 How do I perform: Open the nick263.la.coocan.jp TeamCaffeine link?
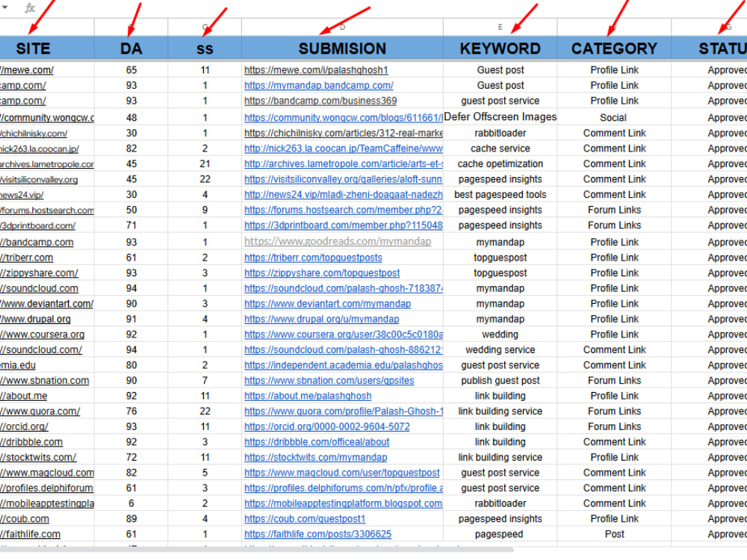coord(344,148)
